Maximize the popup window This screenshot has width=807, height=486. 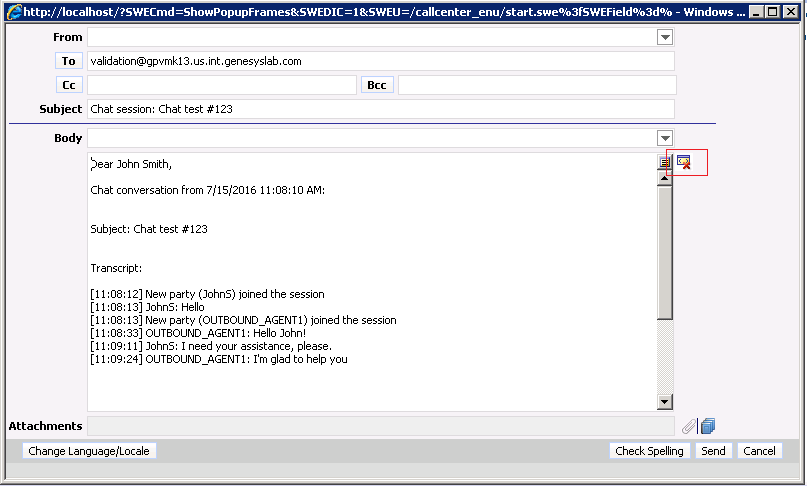coord(773,11)
